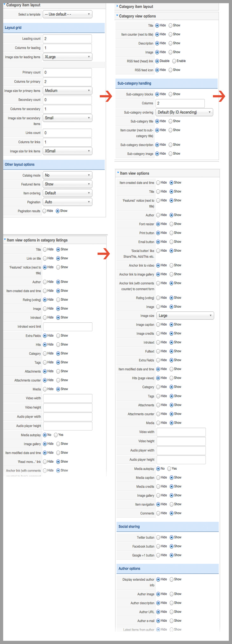
Task: Enable the RSS feed (head) link
Action: 174,61
